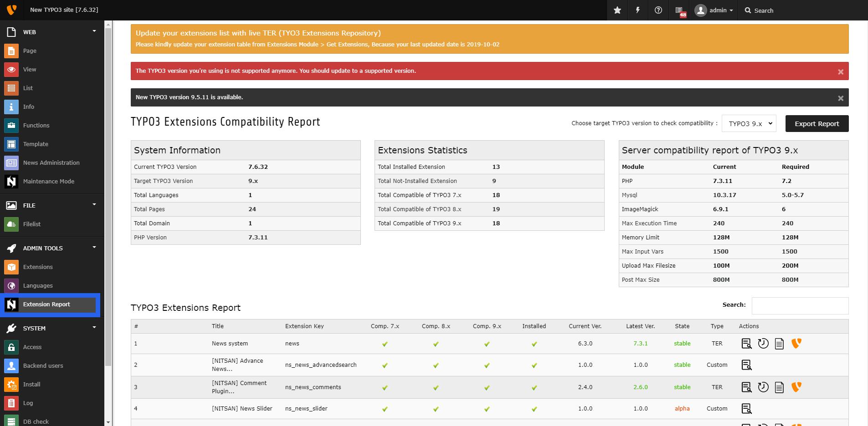Open the Log module icon
The height and width of the screenshot is (426, 868).
[11, 403]
